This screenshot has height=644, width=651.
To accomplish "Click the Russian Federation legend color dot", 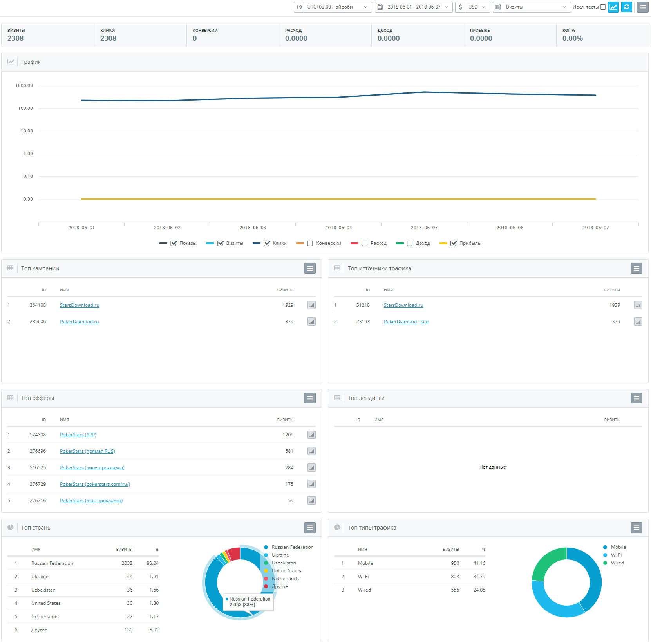I will pyautogui.click(x=266, y=547).
